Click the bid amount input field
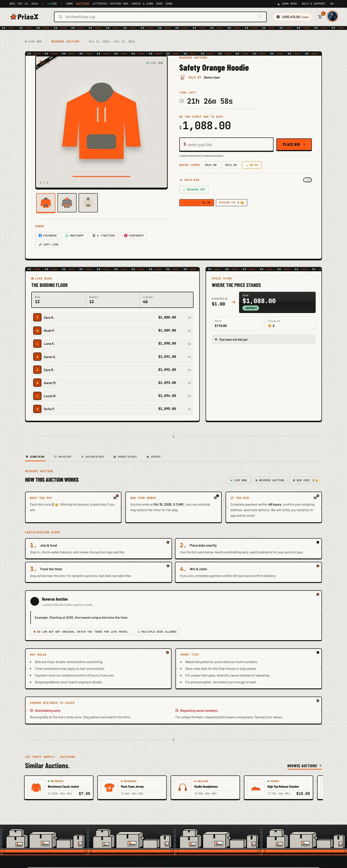The height and width of the screenshot is (868, 347). (x=226, y=145)
